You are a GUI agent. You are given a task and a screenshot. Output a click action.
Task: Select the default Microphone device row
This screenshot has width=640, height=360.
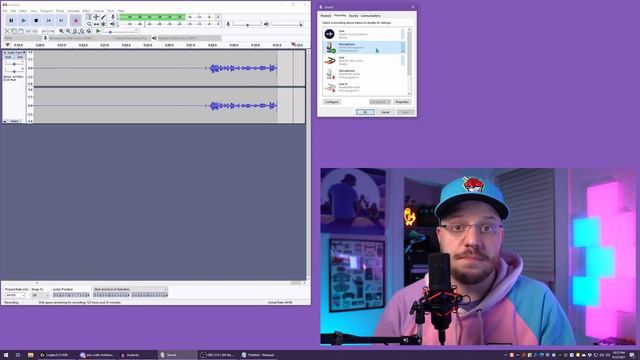[364, 47]
